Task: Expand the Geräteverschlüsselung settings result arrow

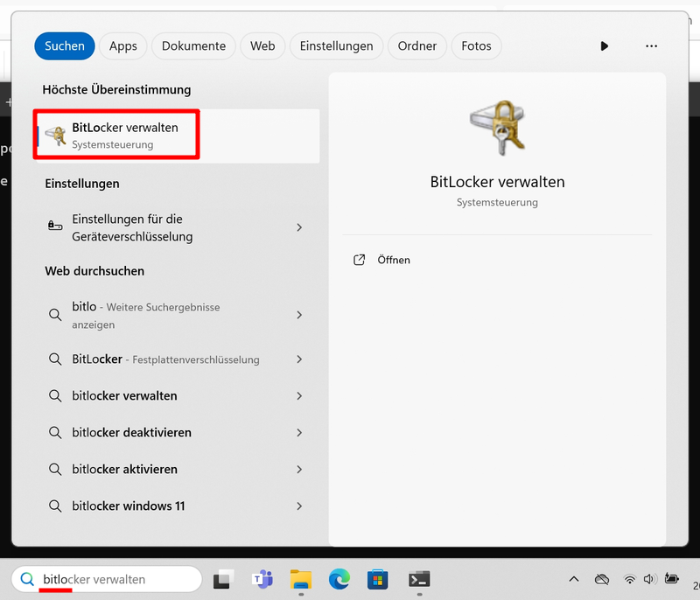Action: (x=299, y=227)
